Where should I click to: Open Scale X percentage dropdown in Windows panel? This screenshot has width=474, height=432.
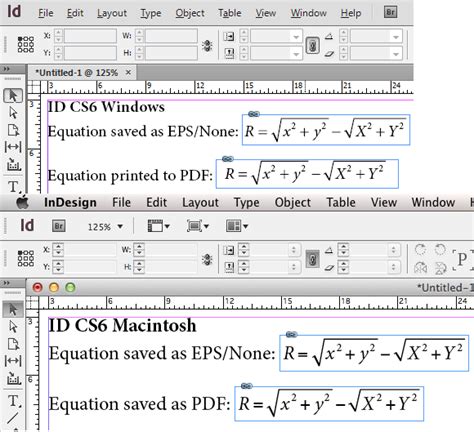296,36
